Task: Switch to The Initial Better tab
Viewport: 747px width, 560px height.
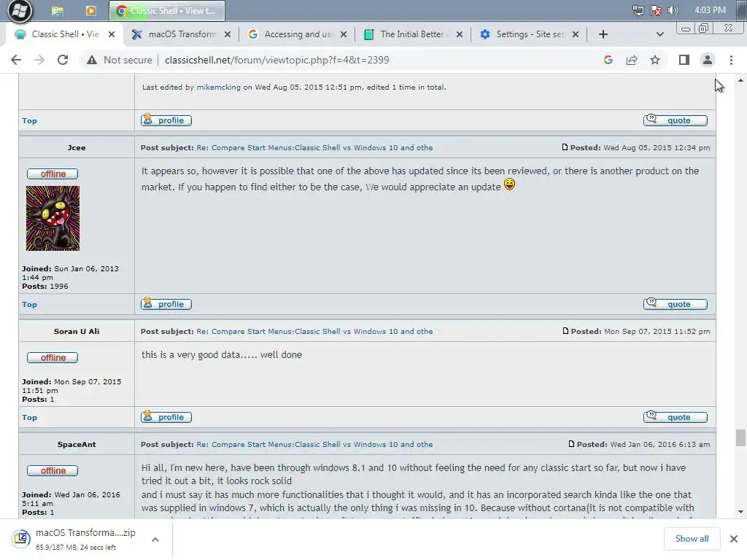Action: click(x=414, y=34)
